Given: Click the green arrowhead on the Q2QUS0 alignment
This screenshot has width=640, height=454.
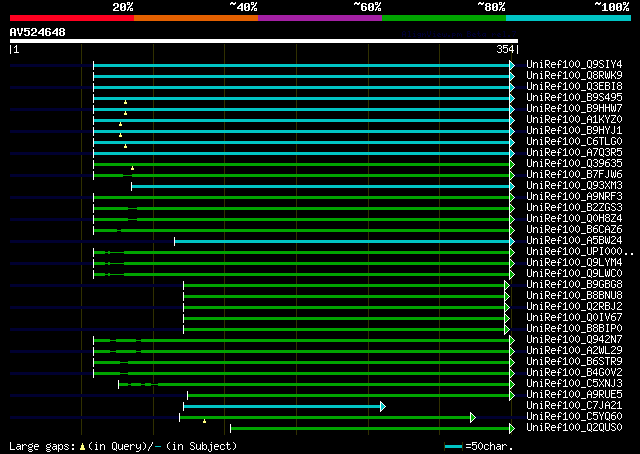Looking at the screenshot, I should click(512, 428).
